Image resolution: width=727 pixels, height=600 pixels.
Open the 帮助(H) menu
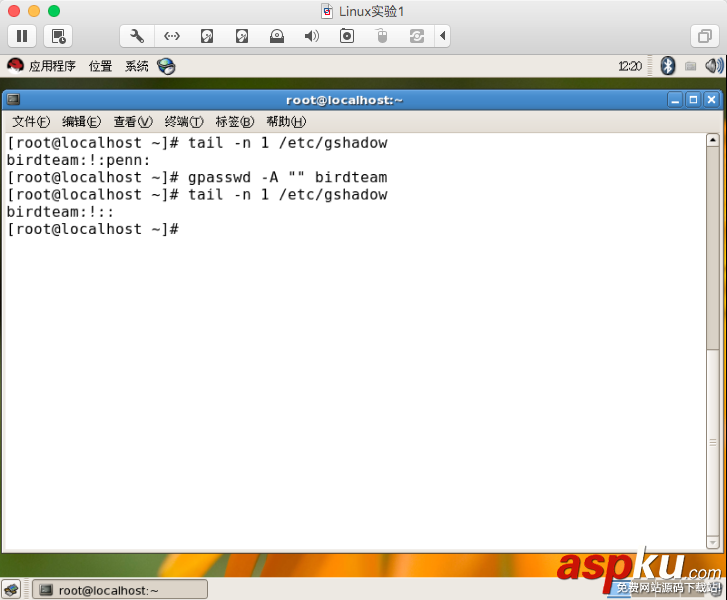[286, 122]
